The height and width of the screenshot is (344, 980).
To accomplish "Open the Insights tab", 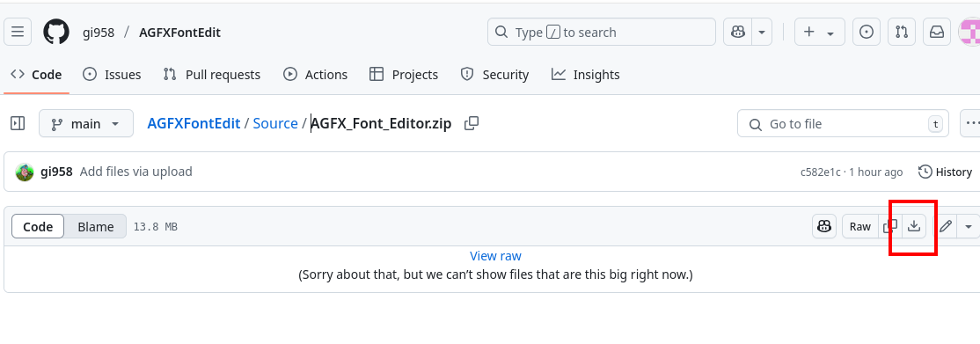I will click(586, 75).
